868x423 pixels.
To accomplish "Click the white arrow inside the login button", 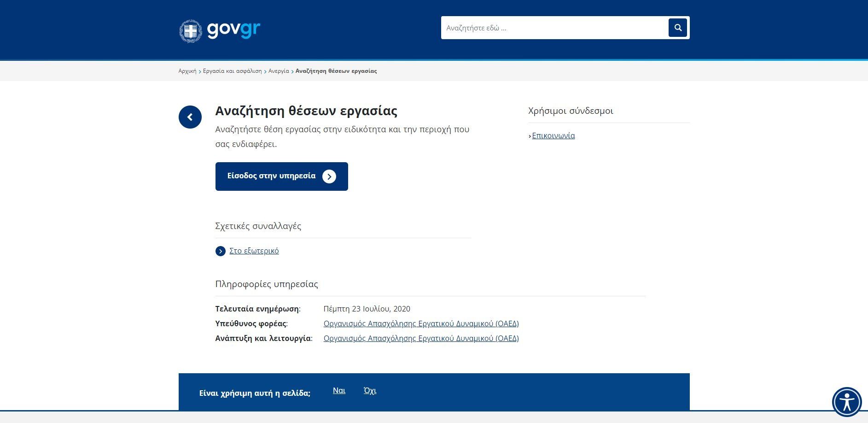I will 329,176.
